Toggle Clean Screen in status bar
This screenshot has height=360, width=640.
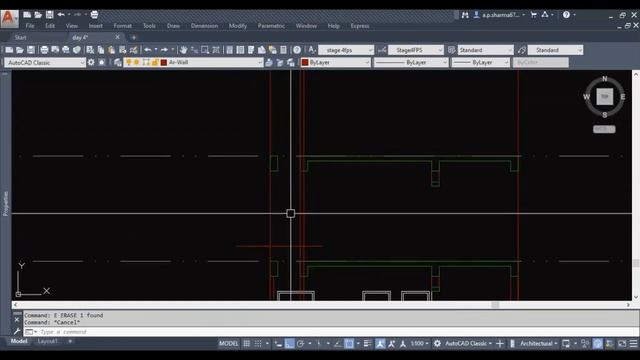point(622,344)
